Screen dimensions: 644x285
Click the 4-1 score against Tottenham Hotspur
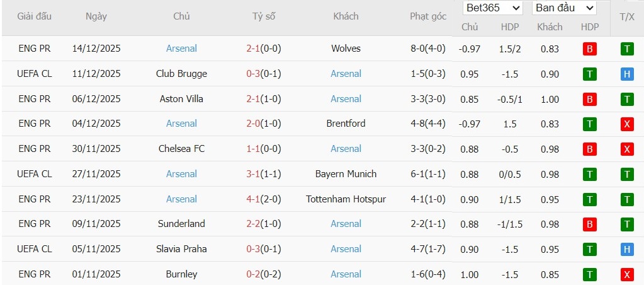pyautogui.click(x=253, y=199)
